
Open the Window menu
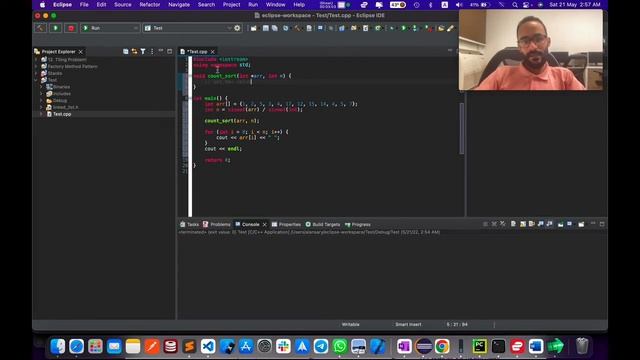pos(276,4)
